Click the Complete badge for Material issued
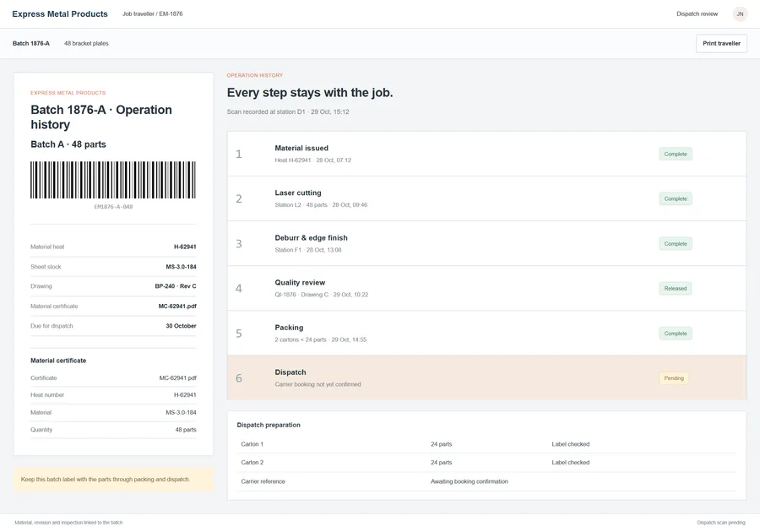The height and width of the screenshot is (532, 760). (676, 154)
